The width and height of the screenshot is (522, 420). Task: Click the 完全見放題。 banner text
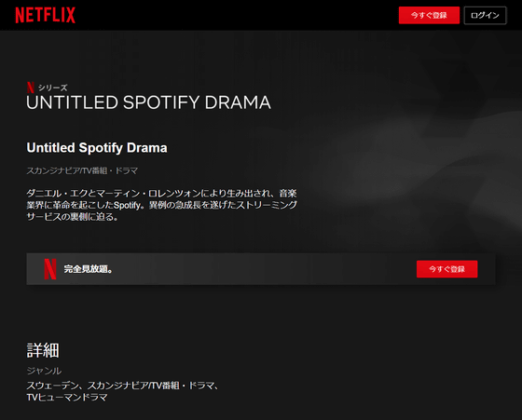point(89,269)
